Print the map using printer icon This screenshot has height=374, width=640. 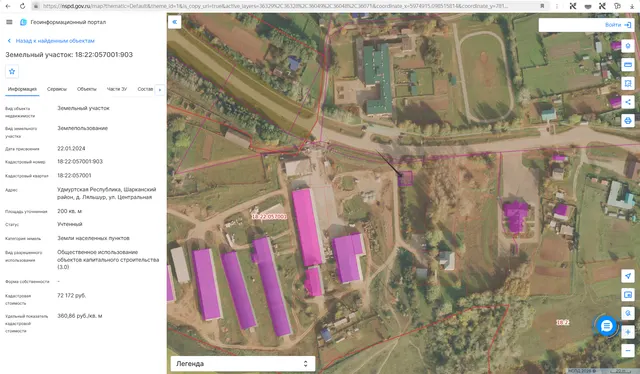point(628,121)
